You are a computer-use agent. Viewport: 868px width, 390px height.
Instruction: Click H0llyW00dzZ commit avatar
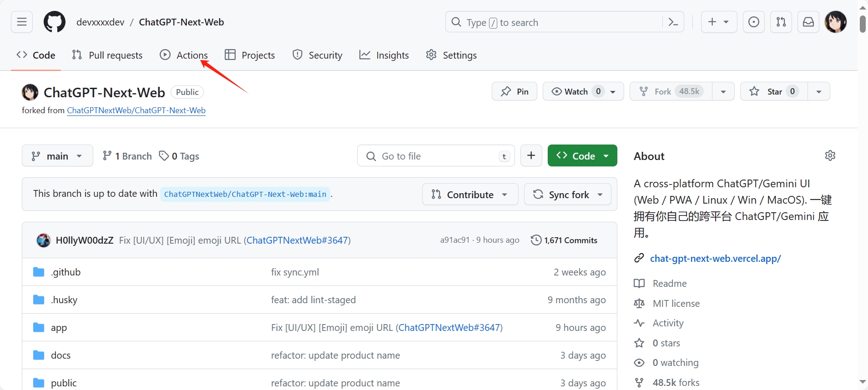point(44,240)
